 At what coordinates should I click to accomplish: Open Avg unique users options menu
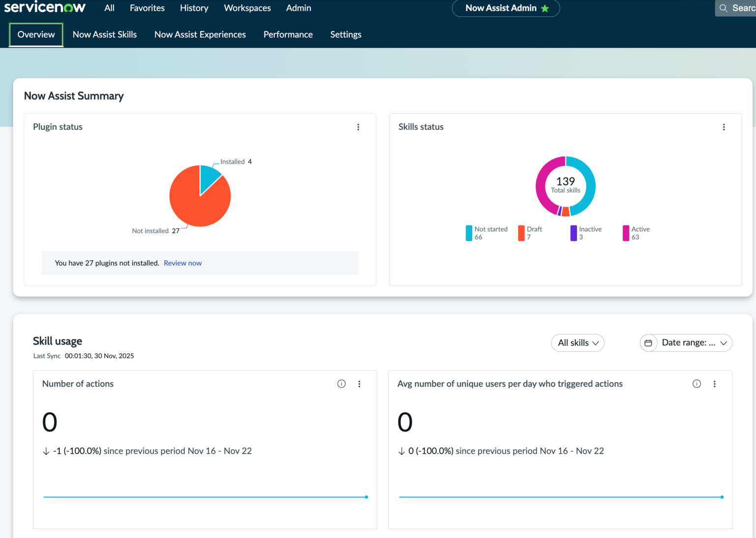tap(714, 384)
